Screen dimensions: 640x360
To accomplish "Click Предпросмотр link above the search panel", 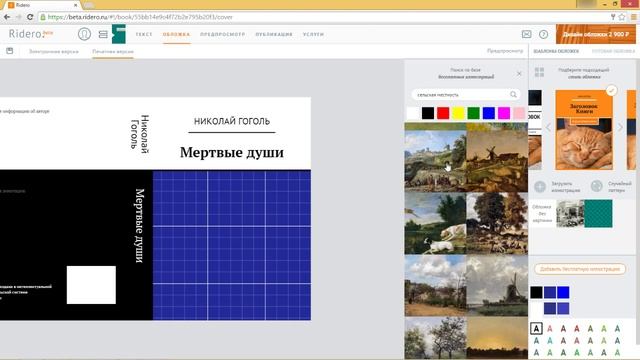I will [505, 51].
